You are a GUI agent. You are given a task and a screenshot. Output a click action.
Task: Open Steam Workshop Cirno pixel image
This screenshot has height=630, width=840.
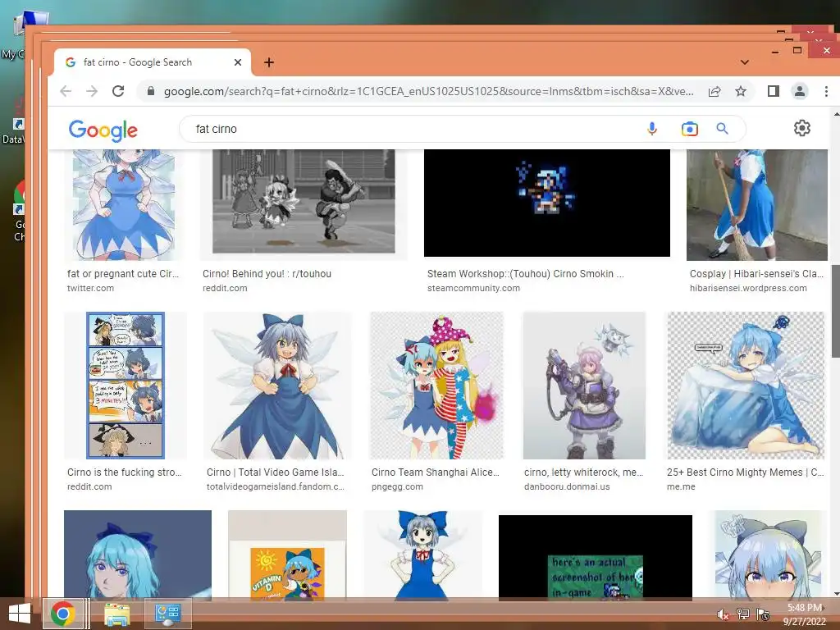point(547,203)
